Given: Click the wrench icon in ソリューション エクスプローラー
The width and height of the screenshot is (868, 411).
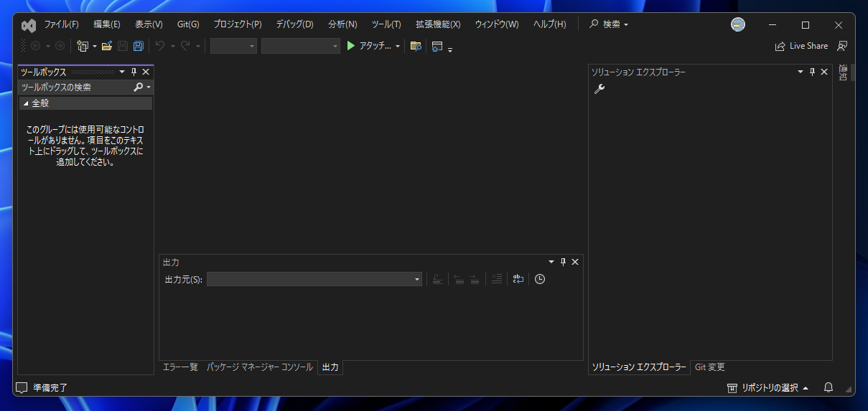Looking at the screenshot, I should tap(599, 89).
